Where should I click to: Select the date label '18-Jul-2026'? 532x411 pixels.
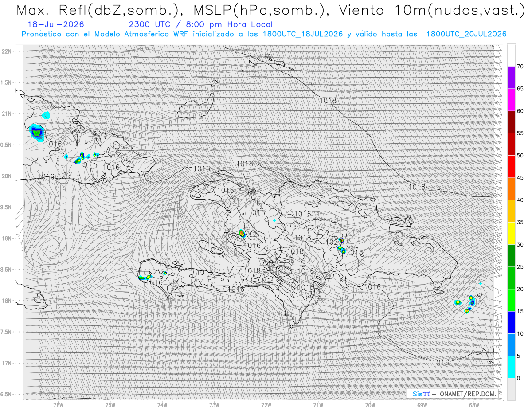56,25
